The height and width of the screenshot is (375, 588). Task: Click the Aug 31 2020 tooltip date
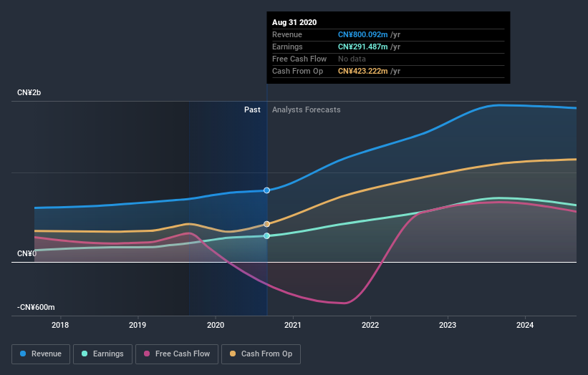tap(294, 22)
